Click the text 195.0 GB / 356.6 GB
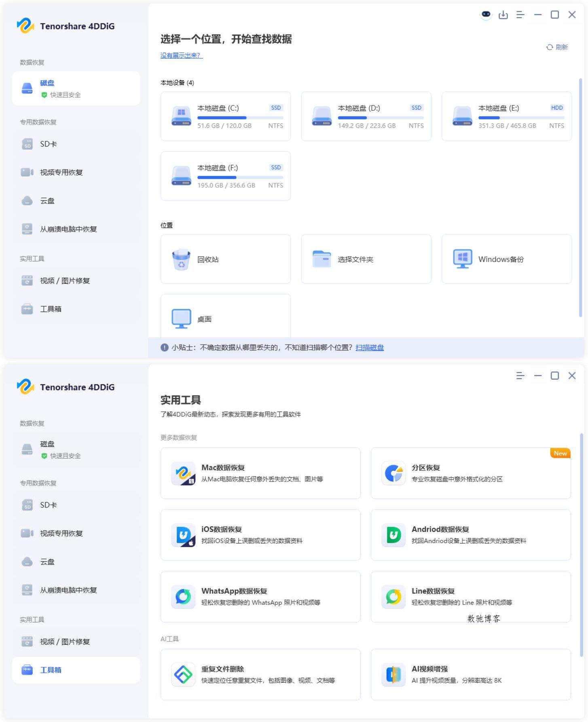Viewport: 588px width, 722px height. click(226, 185)
